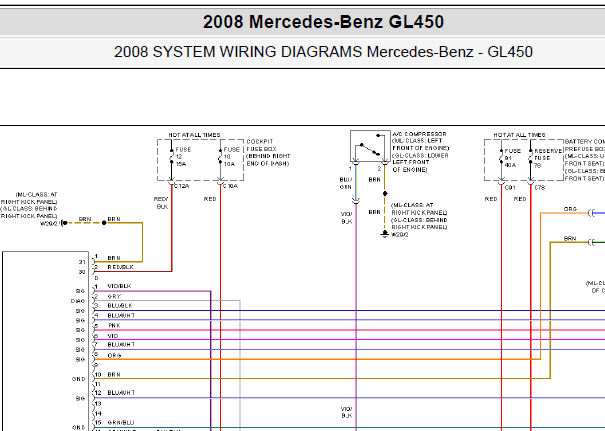The image size is (605, 431).
Task: Select "BLU/WHT" wire label at pin 12
Action: (121, 393)
